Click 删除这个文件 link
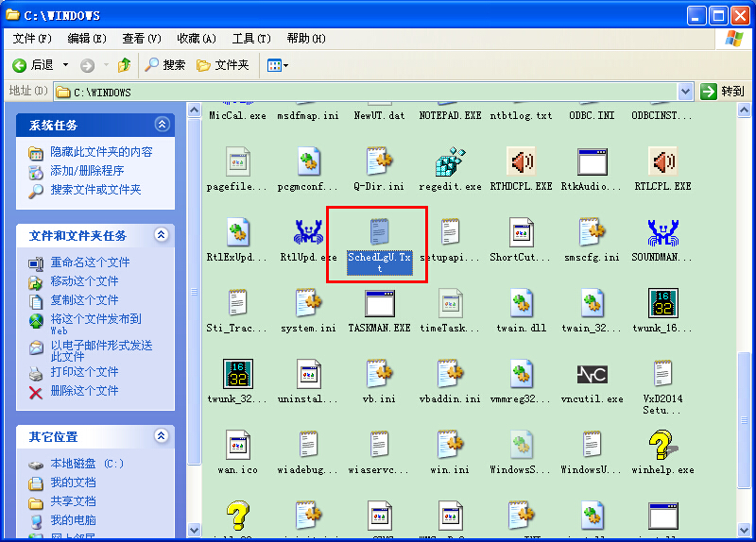 click(84, 391)
